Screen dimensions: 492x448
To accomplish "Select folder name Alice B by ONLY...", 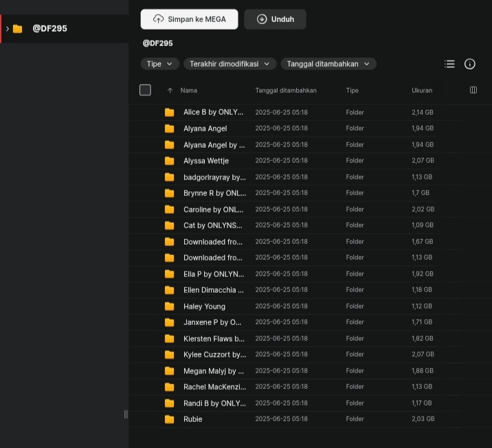I will pos(213,112).
